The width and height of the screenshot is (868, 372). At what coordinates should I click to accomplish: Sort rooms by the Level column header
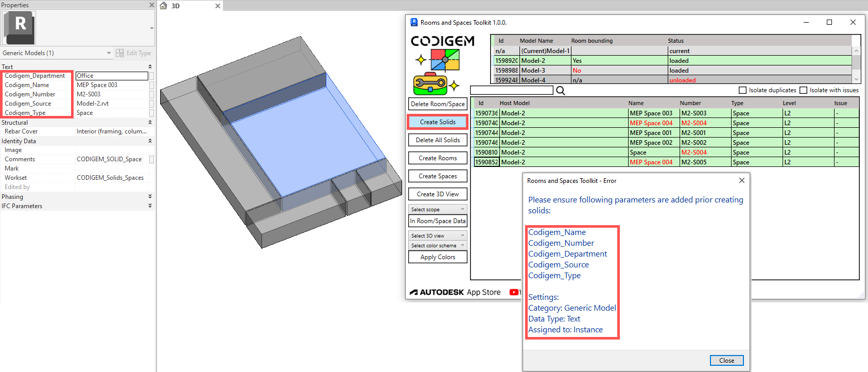tap(789, 103)
